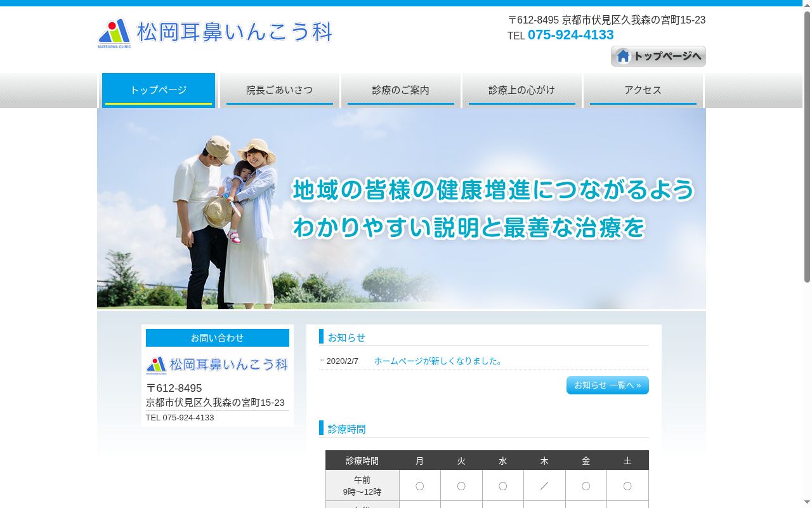
Task: Click the 土 column header in schedule table
Action: (627, 460)
